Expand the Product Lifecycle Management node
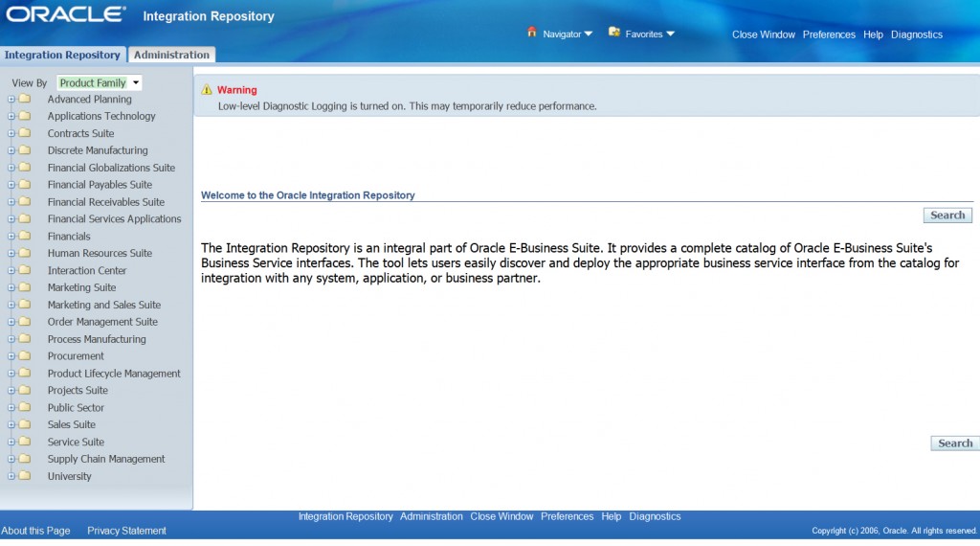 [x=11, y=374]
